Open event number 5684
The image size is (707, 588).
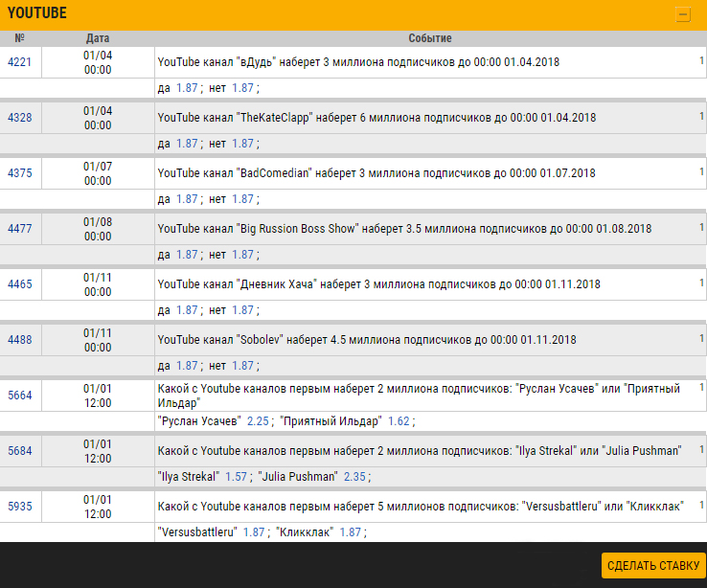[x=20, y=450]
